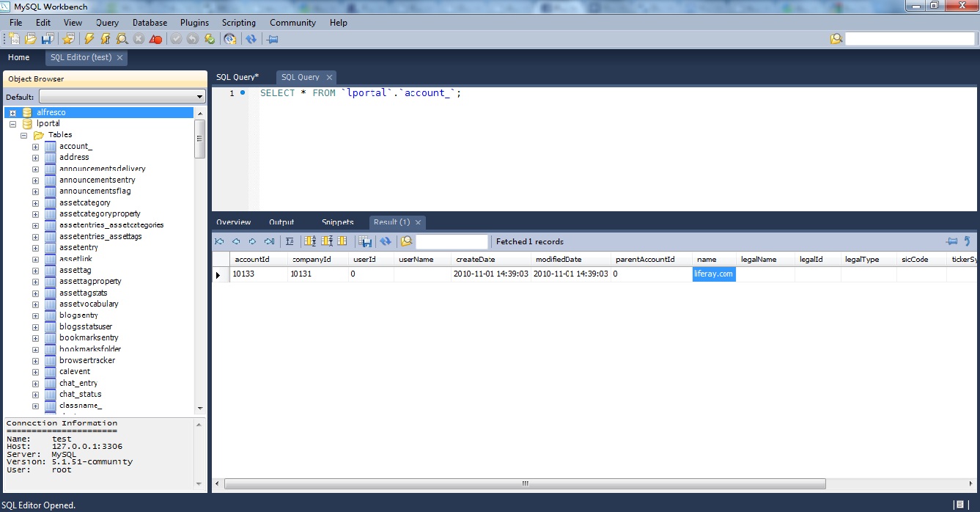Collapse the lportal schema node
Screen dimensions: 980x512
click(13, 124)
